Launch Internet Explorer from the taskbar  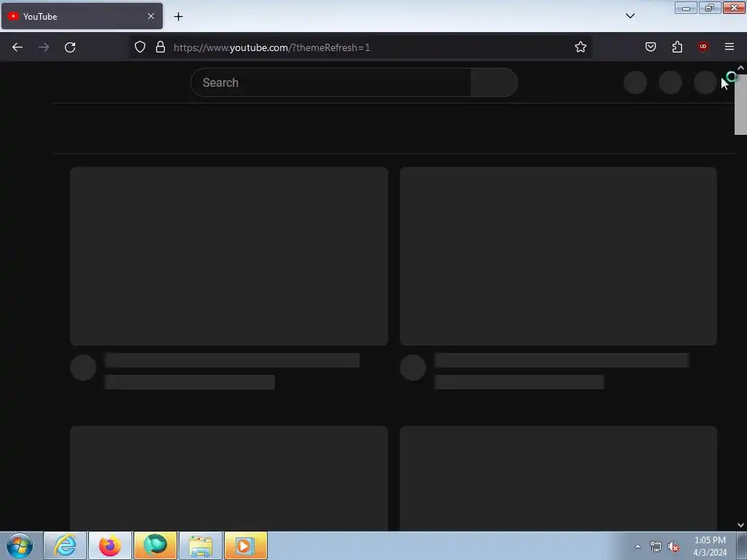click(65, 545)
